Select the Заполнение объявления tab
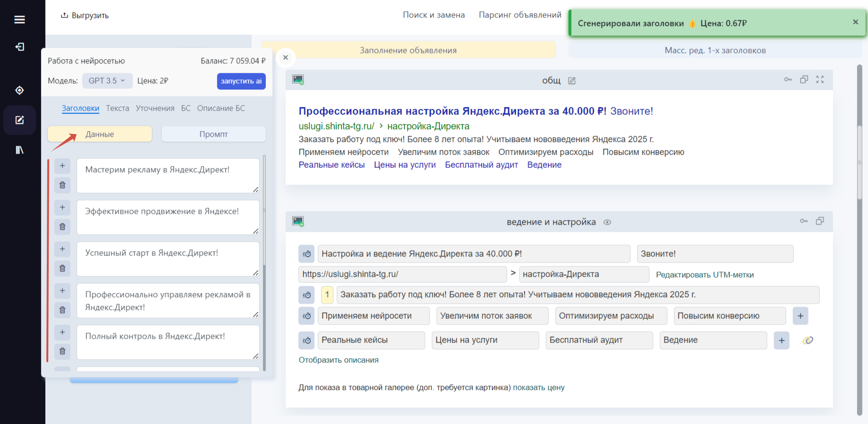This screenshot has width=868, height=424. [x=408, y=50]
